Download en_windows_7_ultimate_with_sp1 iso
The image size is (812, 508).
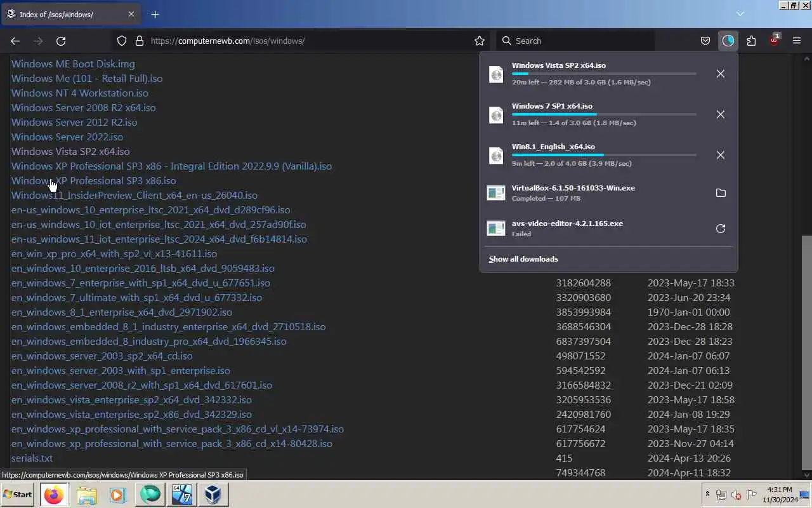136,297
